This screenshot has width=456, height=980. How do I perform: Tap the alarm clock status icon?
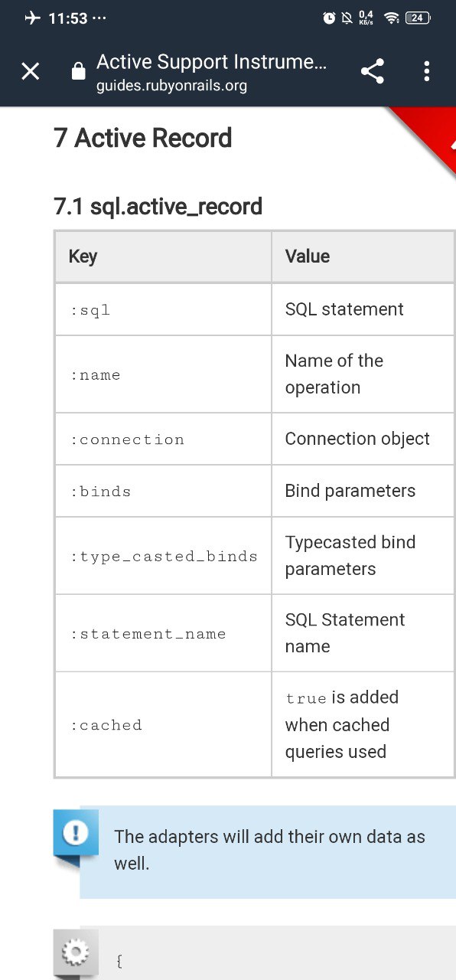coord(329,18)
